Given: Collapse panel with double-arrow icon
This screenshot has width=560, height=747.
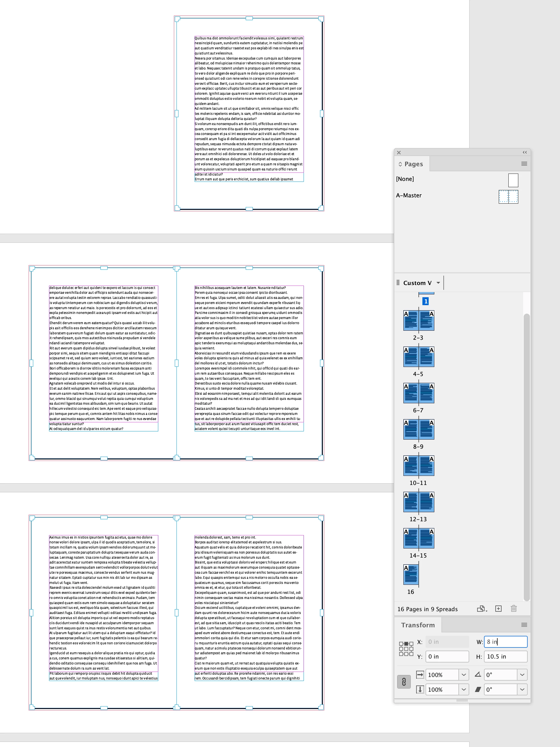Looking at the screenshot, I should tap(525, 152).
